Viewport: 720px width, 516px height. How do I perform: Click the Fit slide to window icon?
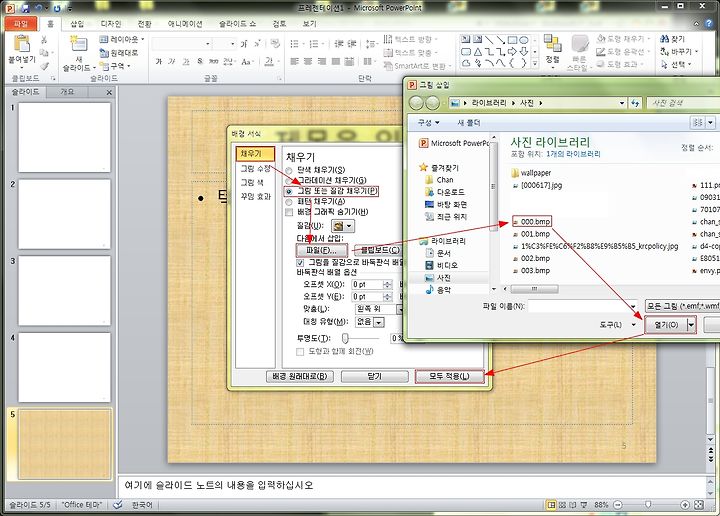click(699, 505)
